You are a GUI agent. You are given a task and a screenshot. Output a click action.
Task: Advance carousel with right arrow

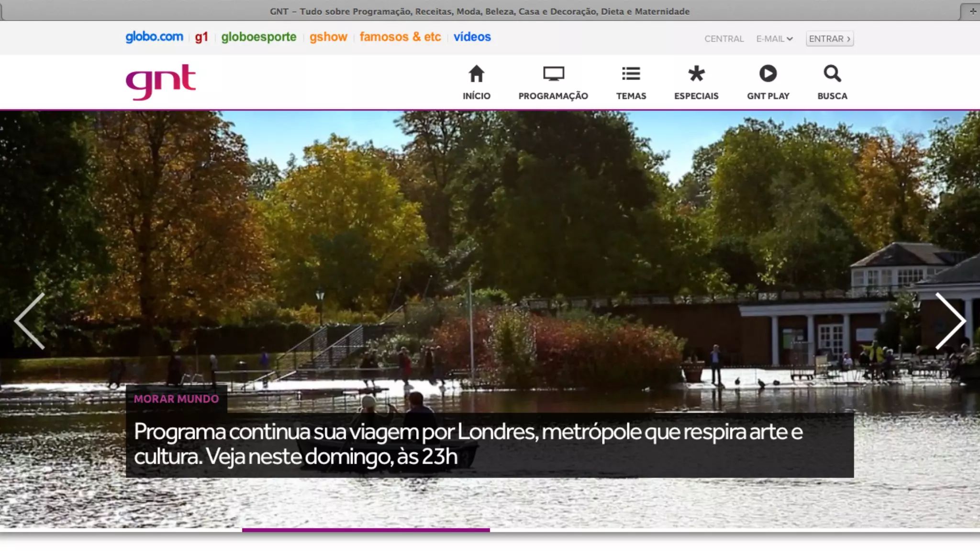point(950,320)
